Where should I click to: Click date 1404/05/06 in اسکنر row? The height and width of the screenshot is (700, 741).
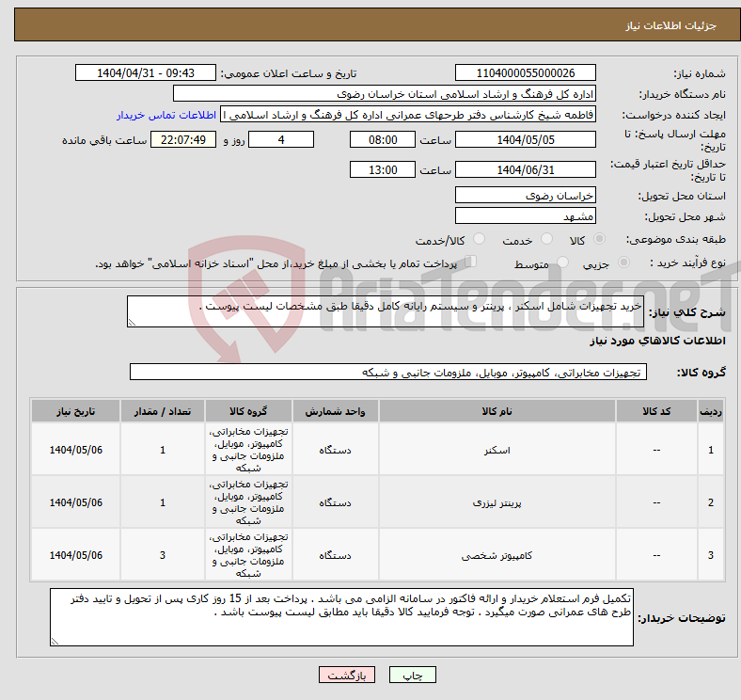pyautogui.click(x=75, y=450)
